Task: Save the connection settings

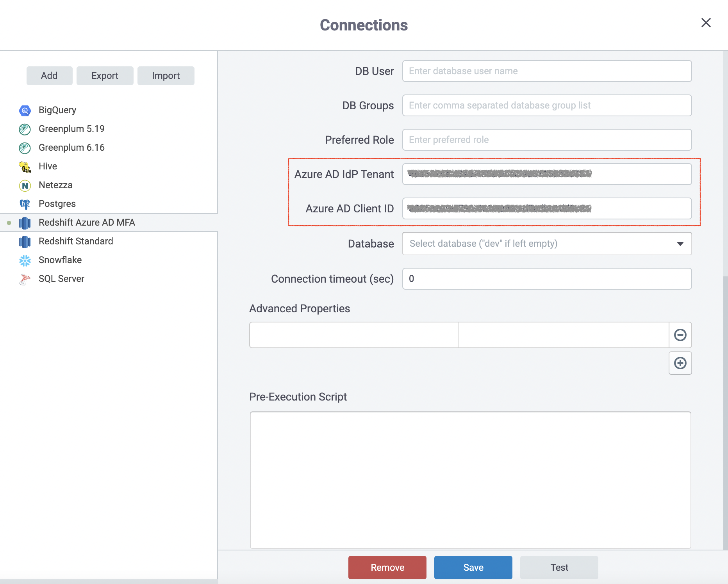Action: [x=473, y=567]
